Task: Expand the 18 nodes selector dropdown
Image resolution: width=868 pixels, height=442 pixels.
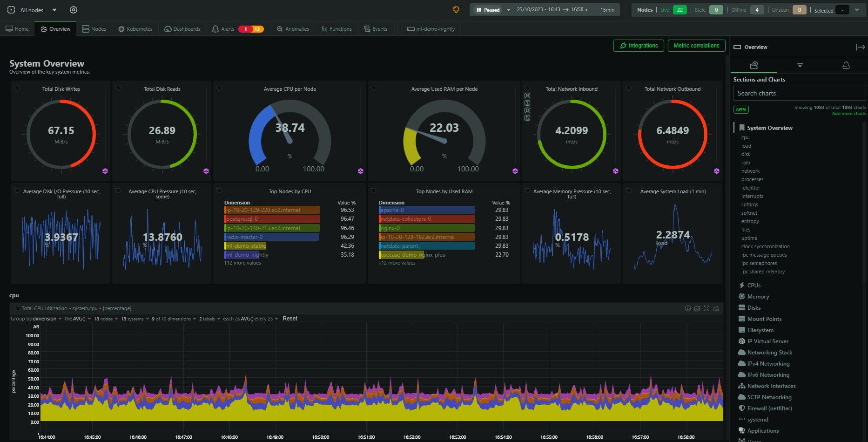Action: (x=105, y=319)
